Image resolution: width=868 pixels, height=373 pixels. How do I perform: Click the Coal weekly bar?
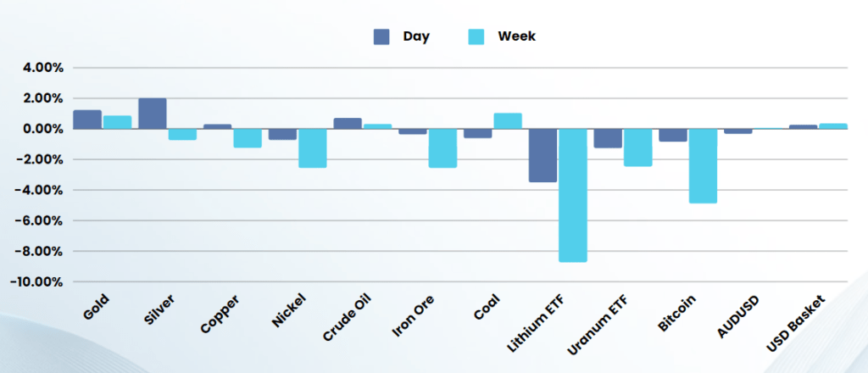pos(508,121)
